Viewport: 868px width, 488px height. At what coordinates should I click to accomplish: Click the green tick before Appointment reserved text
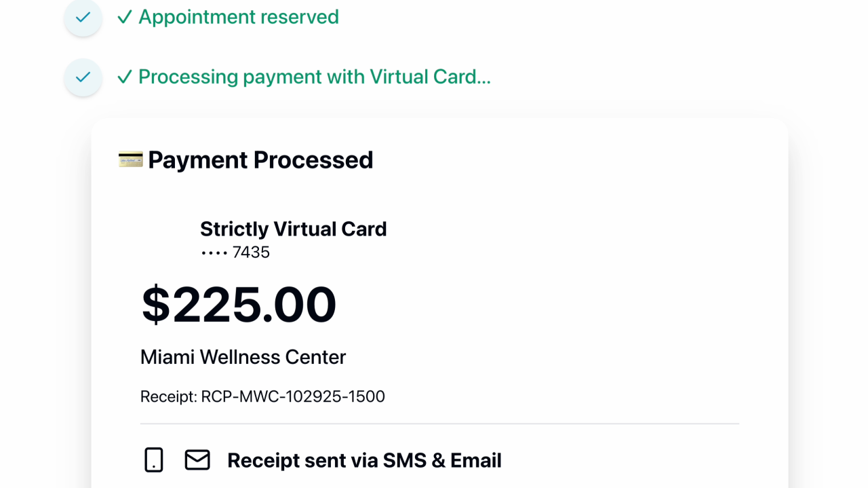point(125,17)
